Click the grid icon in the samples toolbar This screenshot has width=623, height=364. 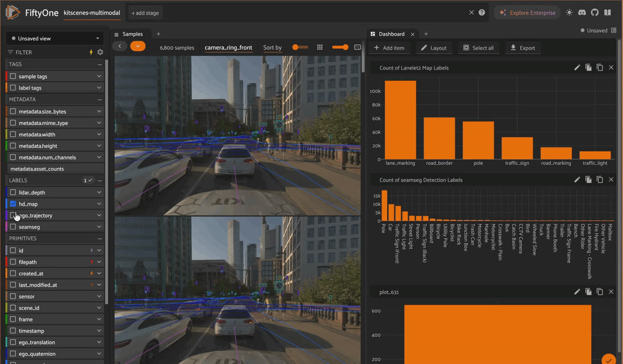(320, 47)
